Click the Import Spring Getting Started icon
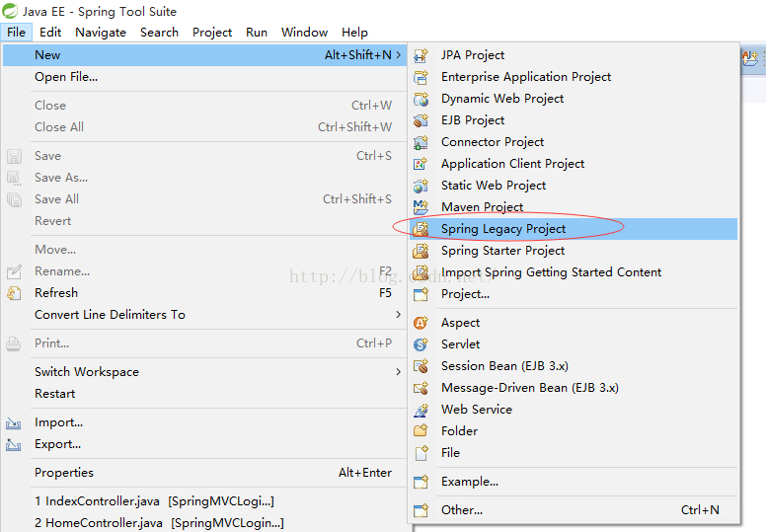Viewport: 766px width, 532px height. pyautogui.click(x=421, y=272)
